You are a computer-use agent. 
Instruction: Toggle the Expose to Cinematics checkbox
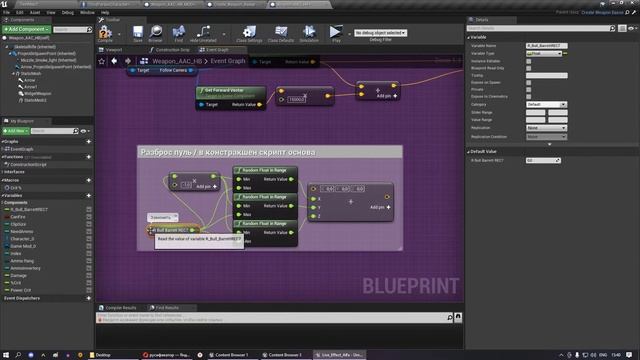(529, 97)
